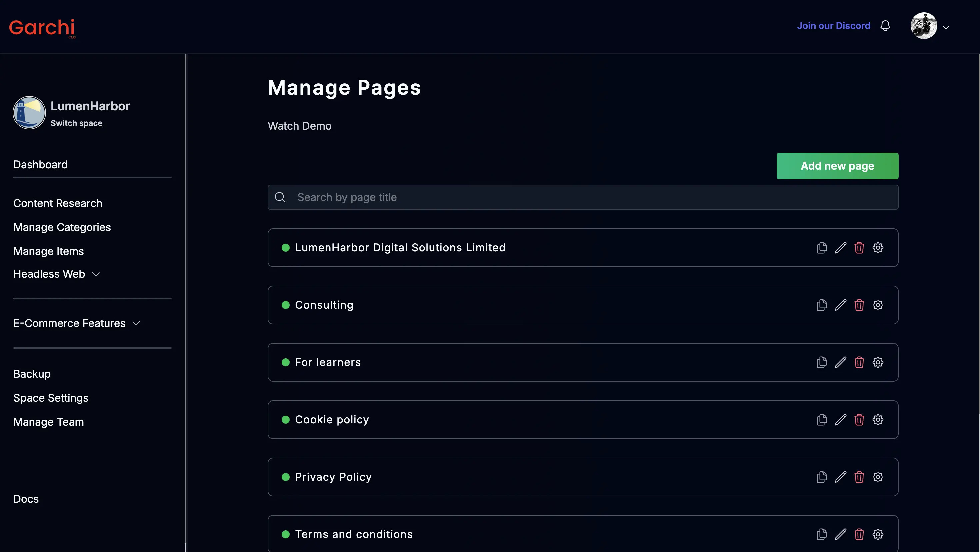Screen dimensions: 980x552
Task: Open the notifications bell
Action: click(885, 25)
